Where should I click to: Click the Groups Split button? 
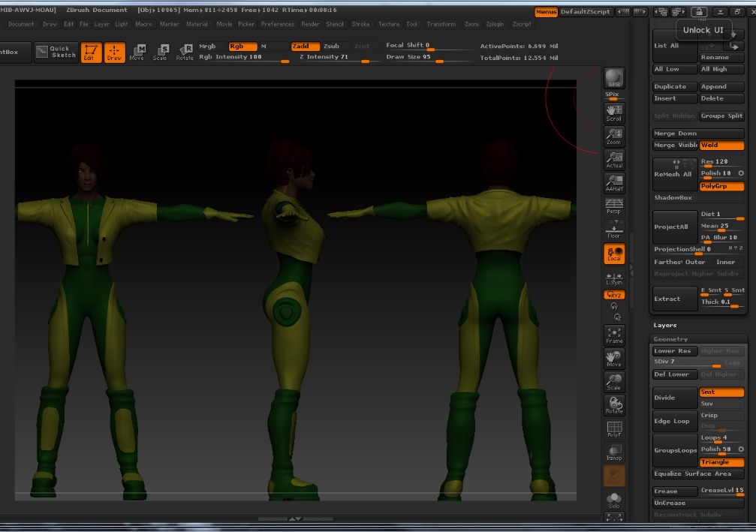pyautogui.click(x=721, y=116)
